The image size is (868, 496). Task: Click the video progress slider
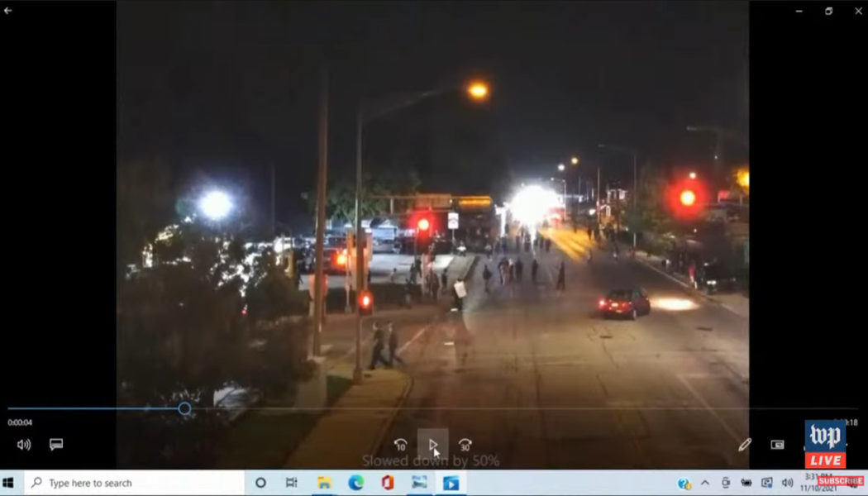point(184,408)
